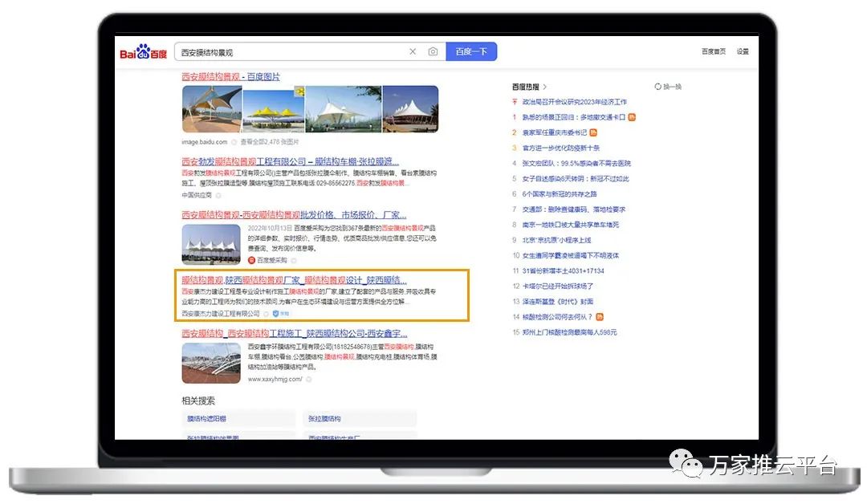
Task: Click the search input containing 西安膜结构景观
Action: pyautogui.click(x=289, y=52)
